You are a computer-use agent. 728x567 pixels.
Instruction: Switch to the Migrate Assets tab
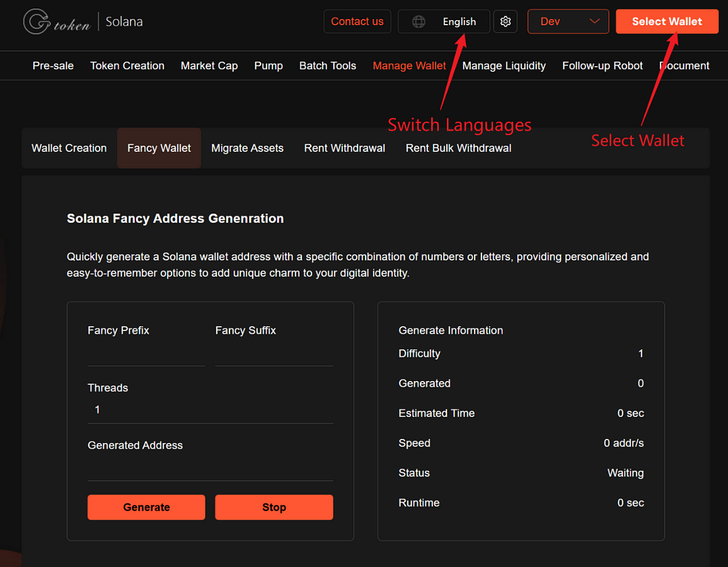[x=247, y=148]
